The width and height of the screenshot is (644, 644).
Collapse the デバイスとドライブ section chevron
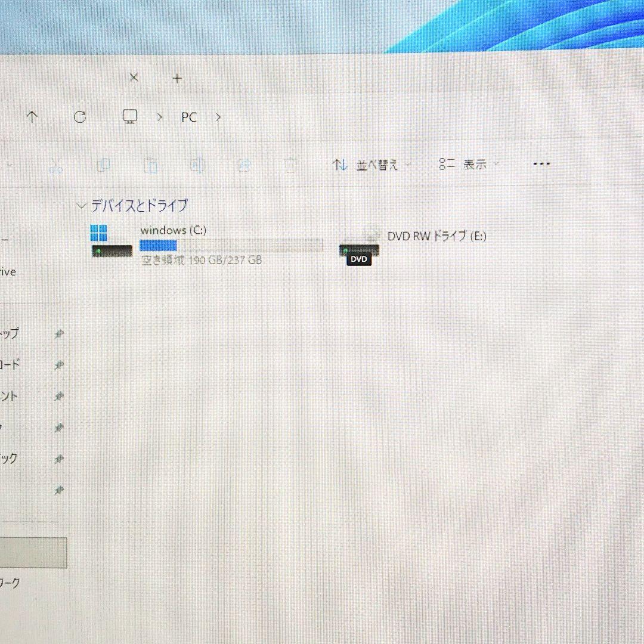[82, 205]
